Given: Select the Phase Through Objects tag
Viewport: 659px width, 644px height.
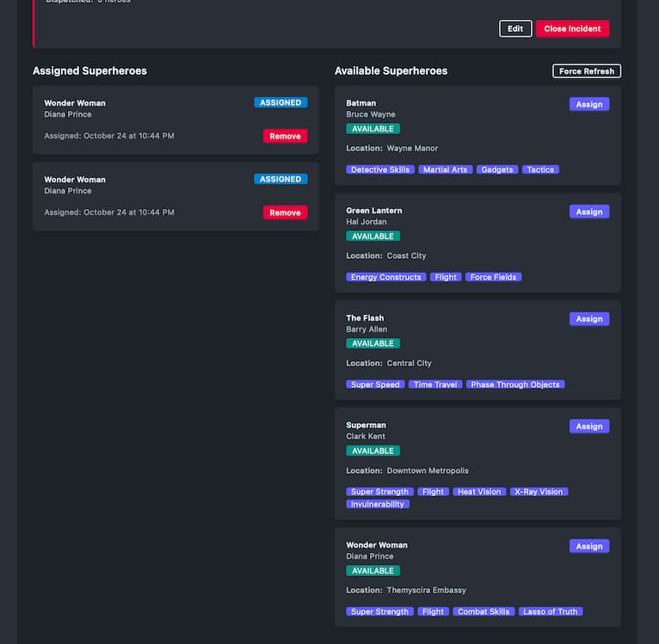Looking at the screenshot, I should click(x=515, y=385).
